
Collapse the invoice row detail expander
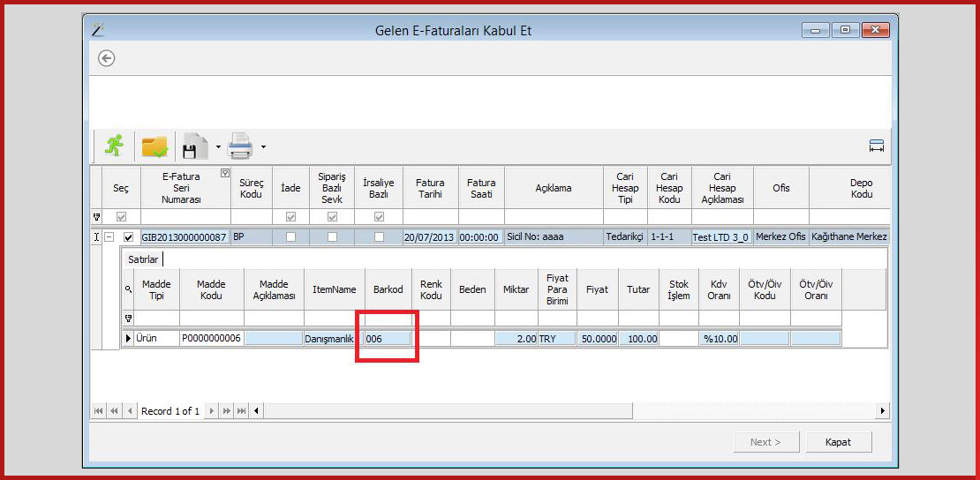109,237
